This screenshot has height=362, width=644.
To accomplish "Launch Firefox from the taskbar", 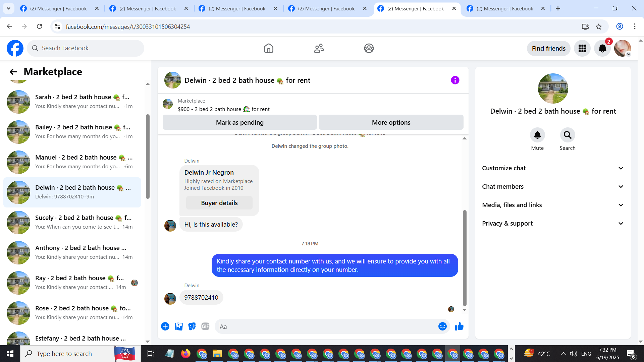I will tap(185, 354).
